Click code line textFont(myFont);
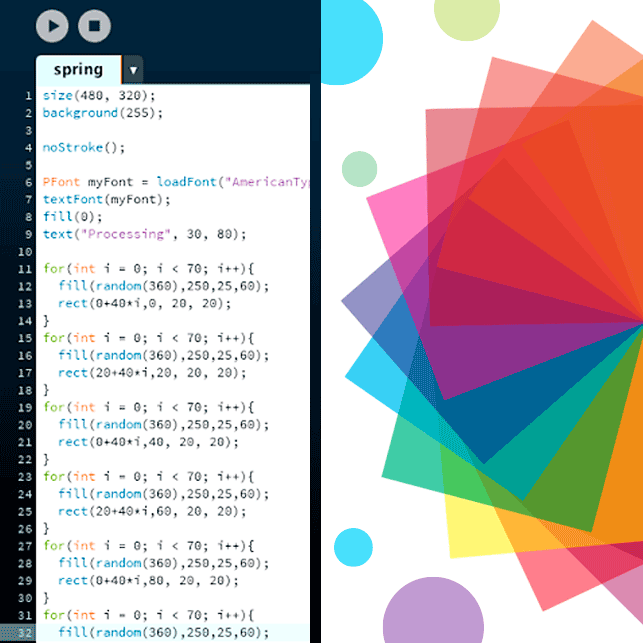This screenshot has height=643, width=643. click(106, 199)
